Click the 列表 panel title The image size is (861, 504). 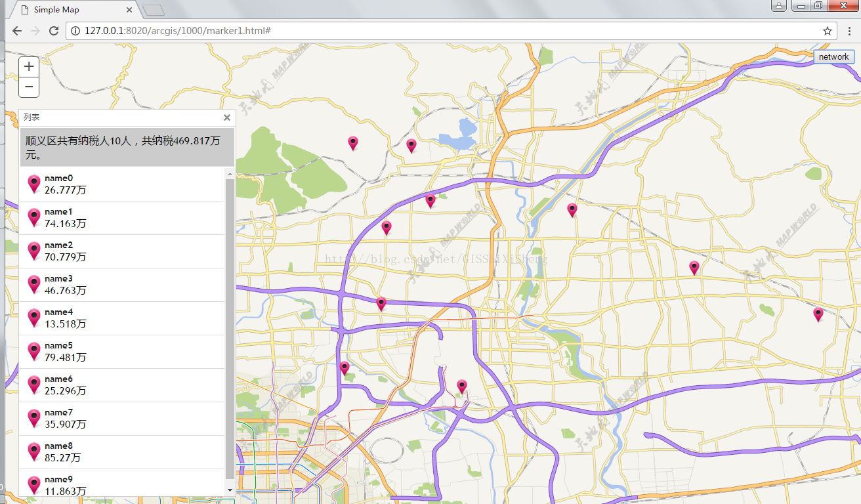pos(31,117)
